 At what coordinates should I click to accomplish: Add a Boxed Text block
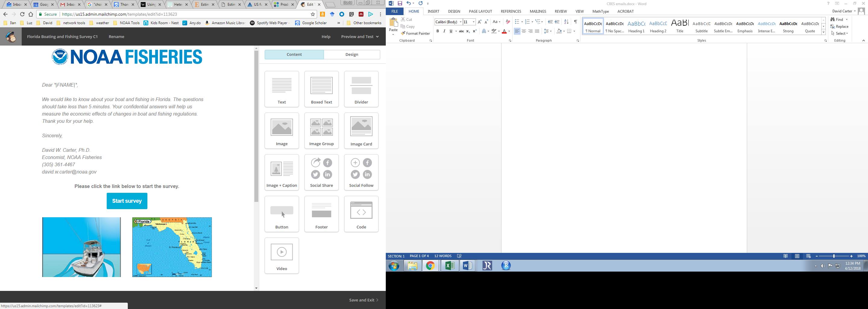tap(322, 89)
